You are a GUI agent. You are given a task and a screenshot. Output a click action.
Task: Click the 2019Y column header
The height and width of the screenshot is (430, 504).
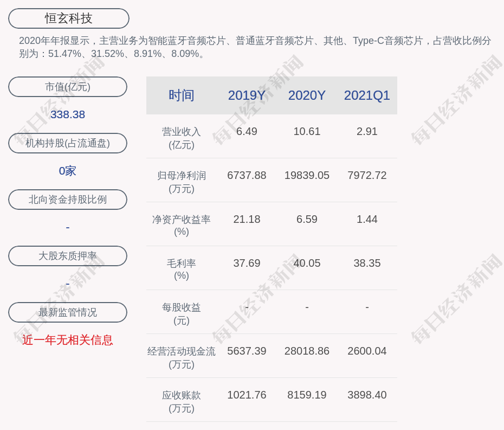[x=247, y=95]
